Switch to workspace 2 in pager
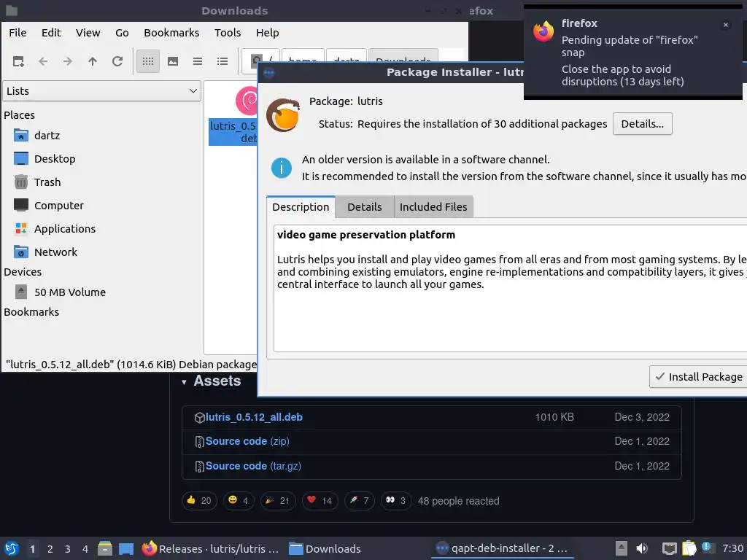This screenshot has height=560, width=747. click(50, 549)
